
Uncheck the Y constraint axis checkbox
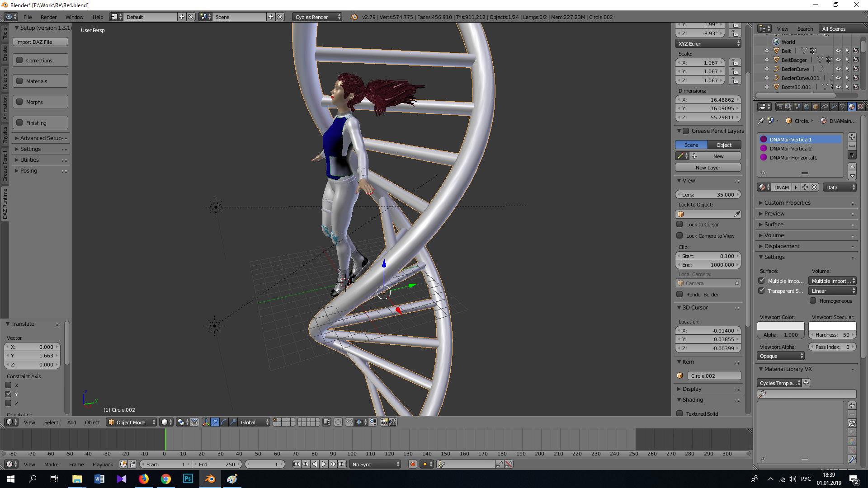click(x=9, y=394)
